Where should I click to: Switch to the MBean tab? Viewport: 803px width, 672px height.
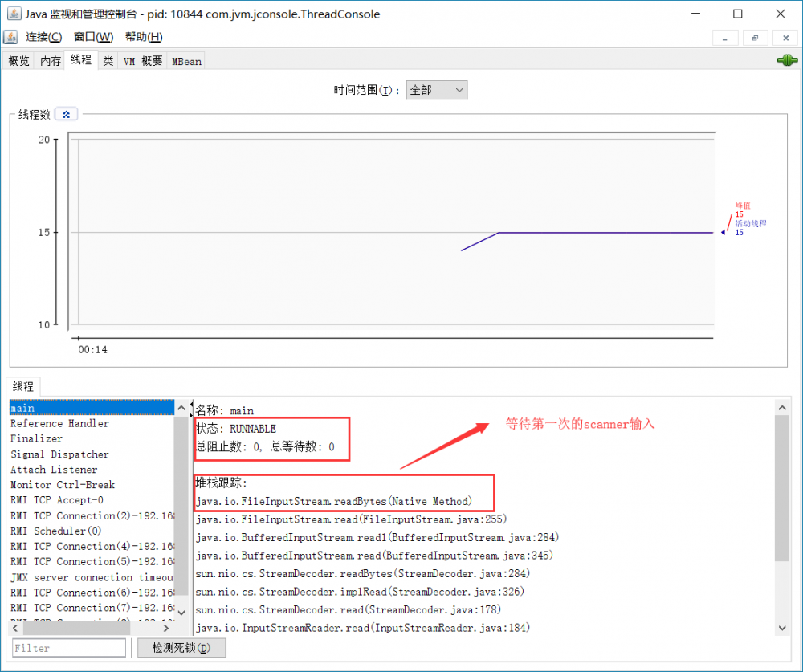tap(185, 60)
